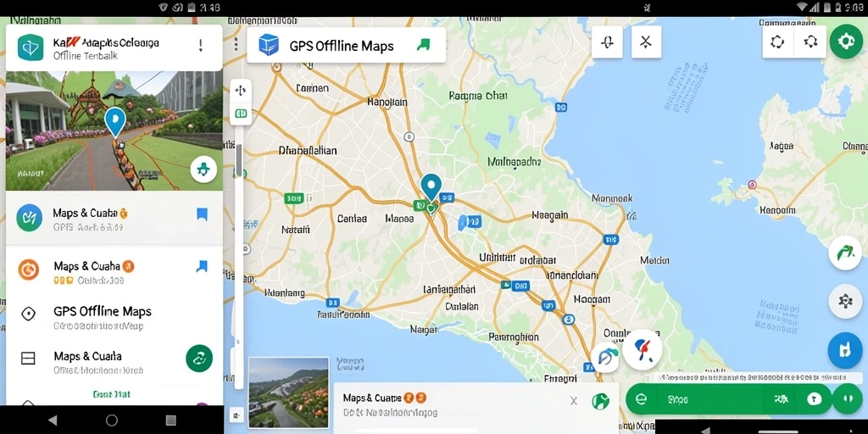The image size is (868, 434).
Task: Tap the green-blue circular icon in the list
Action: point(30,218)
